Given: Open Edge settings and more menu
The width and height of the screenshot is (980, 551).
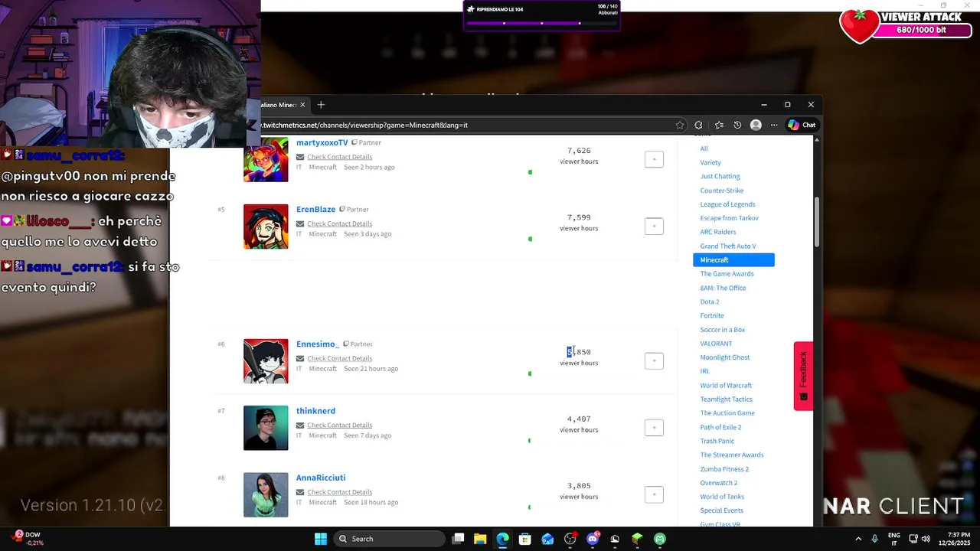Looking at the screenshot, I should [775, 125].
